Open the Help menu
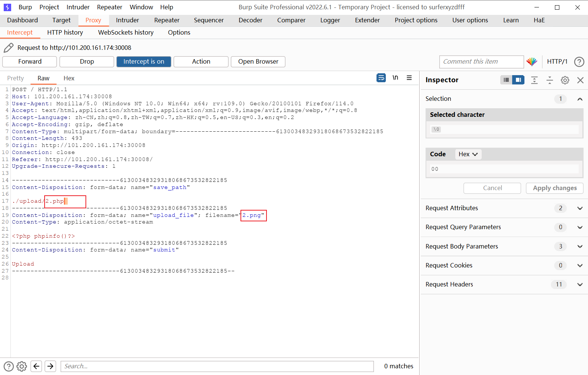Screen dimensions: 588x375 [x=167, y=7]
